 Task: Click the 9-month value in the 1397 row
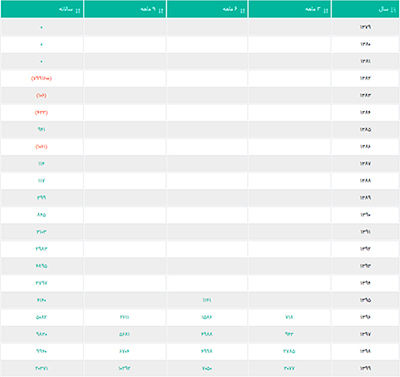click(124, 334)
